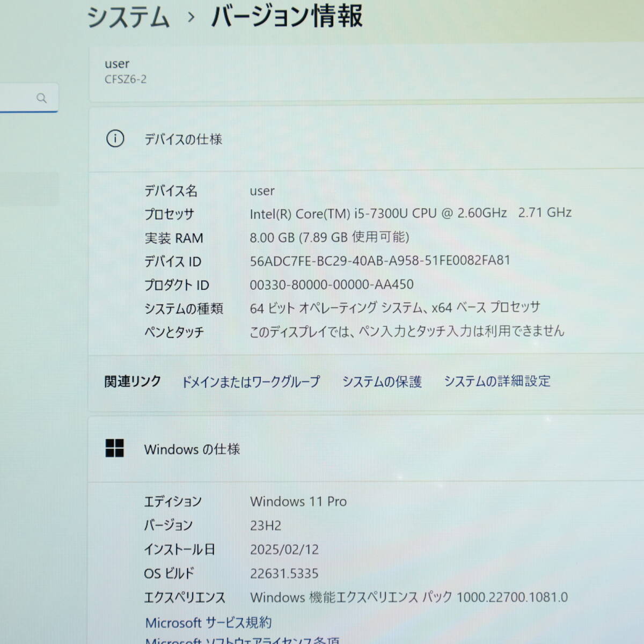
Task: Expand the Windows の仕様 section header
Action: point(366,449)
